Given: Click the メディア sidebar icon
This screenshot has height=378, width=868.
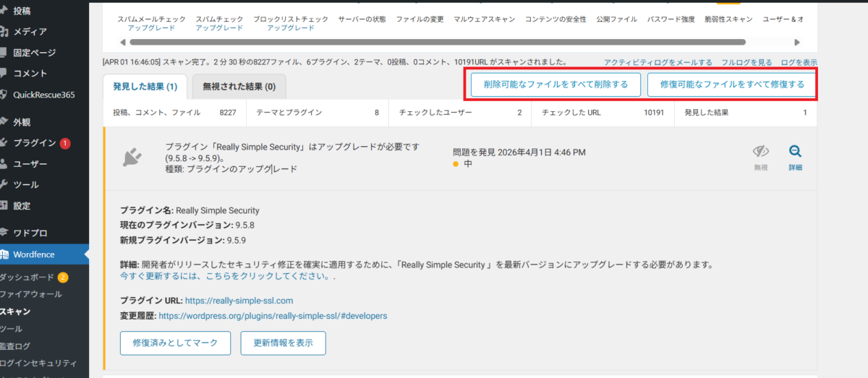Looking at the screenshot, I should pyautogui.click(x=4, y=31).
